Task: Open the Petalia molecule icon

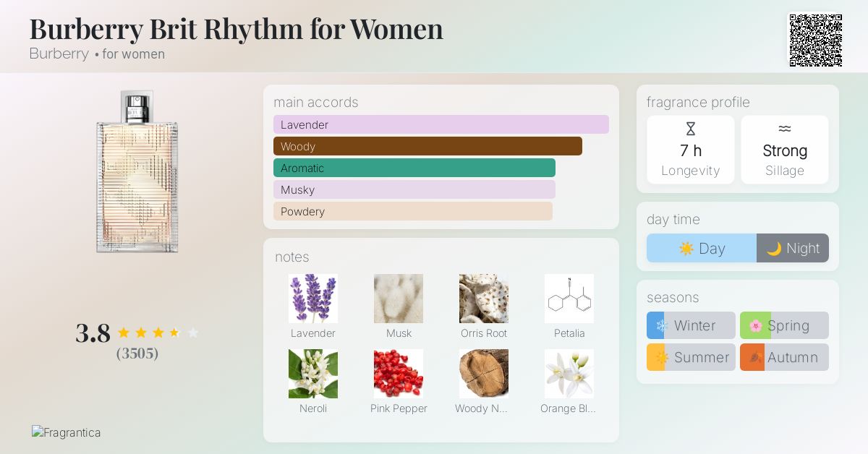Action: pos(569,298)
